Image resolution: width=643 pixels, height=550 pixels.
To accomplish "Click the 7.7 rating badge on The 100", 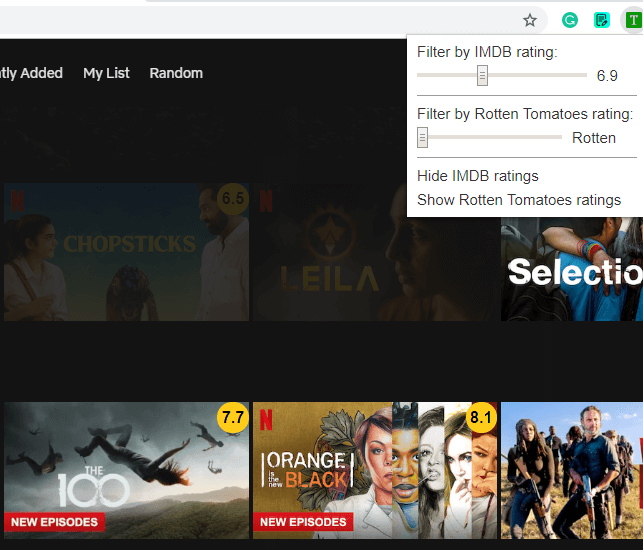I will (x=233, y=418).
